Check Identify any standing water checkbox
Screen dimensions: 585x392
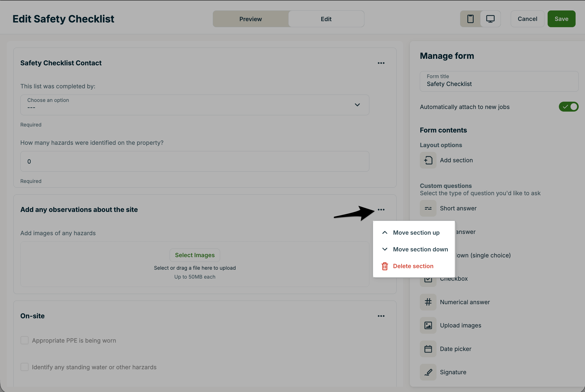click(x=25, y=367)
